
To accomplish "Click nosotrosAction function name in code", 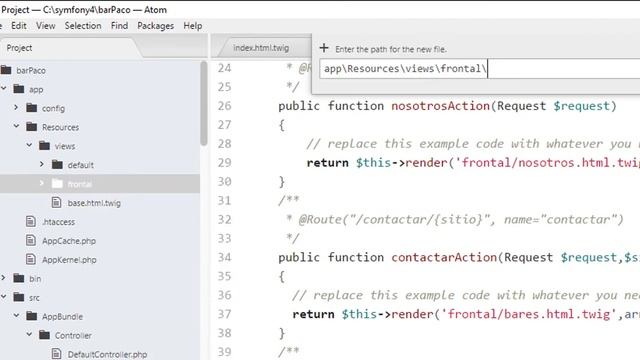I will coord(440,106).
